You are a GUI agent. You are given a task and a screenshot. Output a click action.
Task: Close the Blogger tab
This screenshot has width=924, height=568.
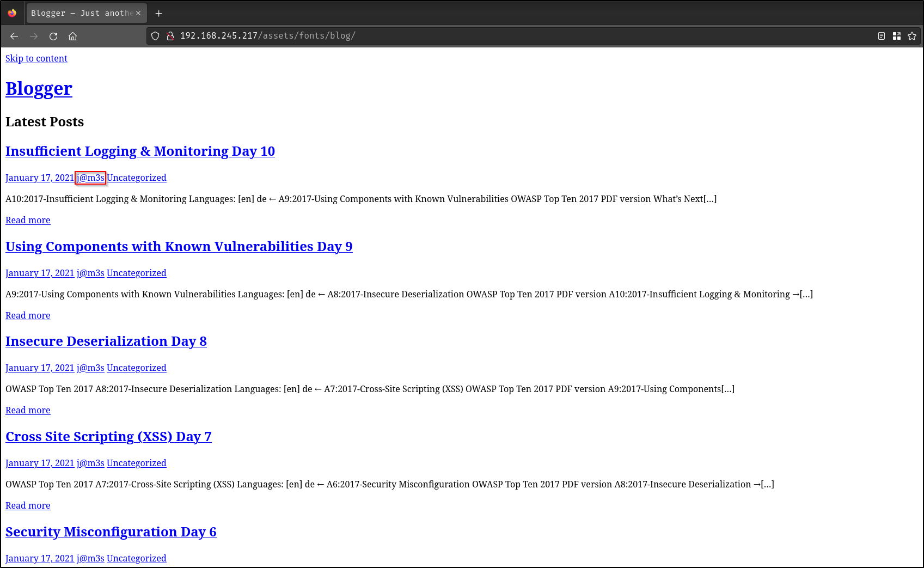(x=138, y=13)
